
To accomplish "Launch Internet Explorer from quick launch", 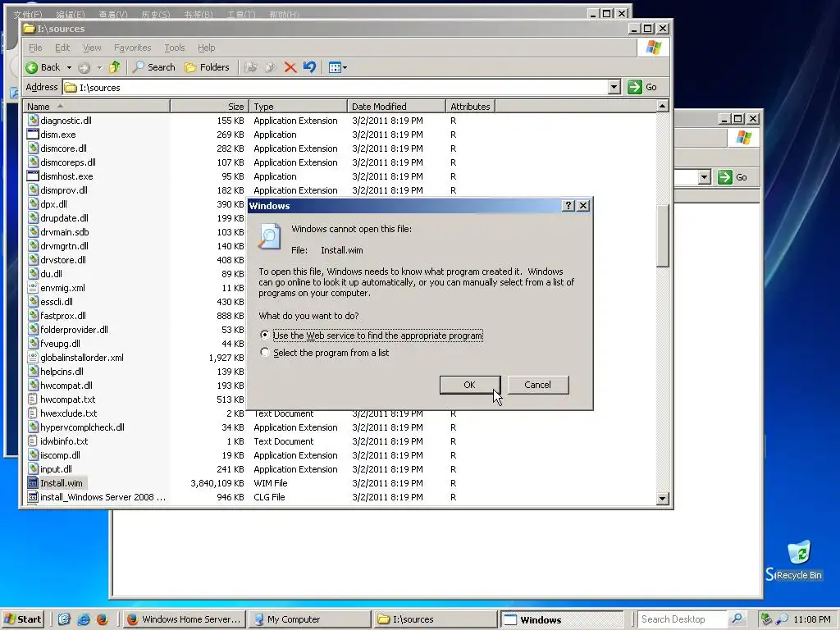I will [83, 619].
